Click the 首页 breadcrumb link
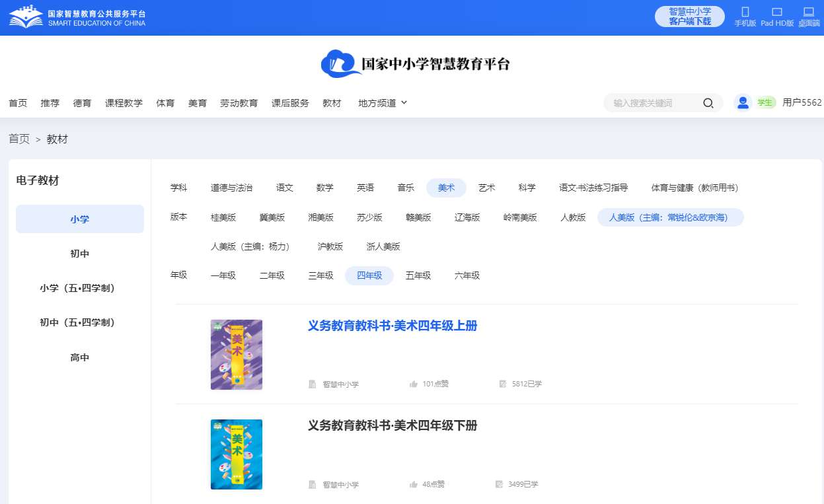Screen dimensions: 824x504 (x=19, y=139)
